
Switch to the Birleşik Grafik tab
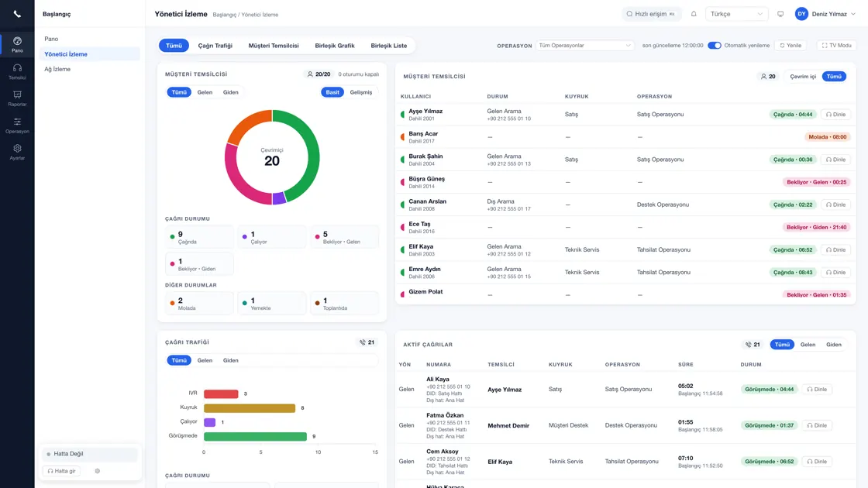pos(334,46)
